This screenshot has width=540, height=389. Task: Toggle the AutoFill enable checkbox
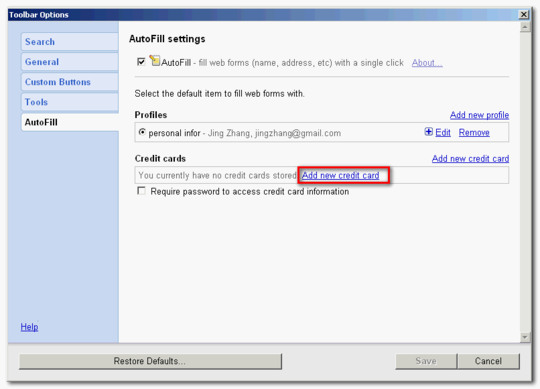[141, 62]
